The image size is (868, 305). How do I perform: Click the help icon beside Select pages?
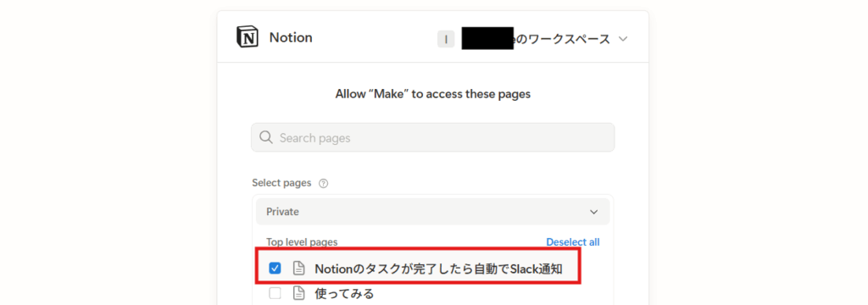324,183
